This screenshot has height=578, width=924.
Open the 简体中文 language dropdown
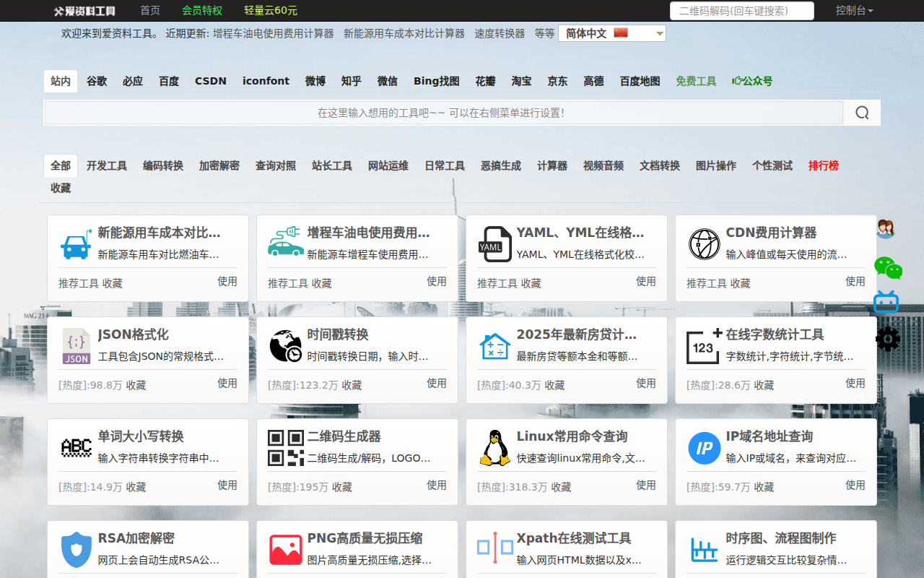pos(611,33)
